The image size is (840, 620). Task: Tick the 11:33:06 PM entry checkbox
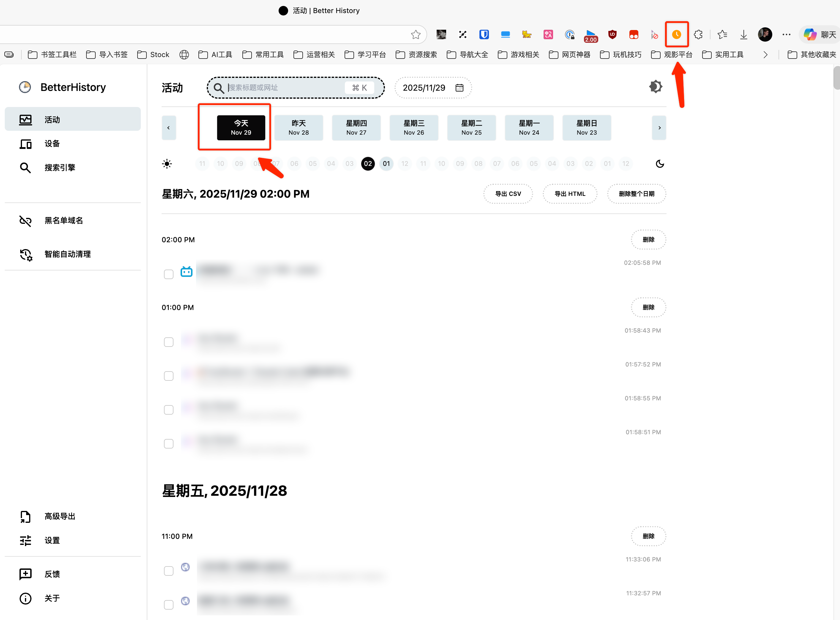(x=169, y=571)
